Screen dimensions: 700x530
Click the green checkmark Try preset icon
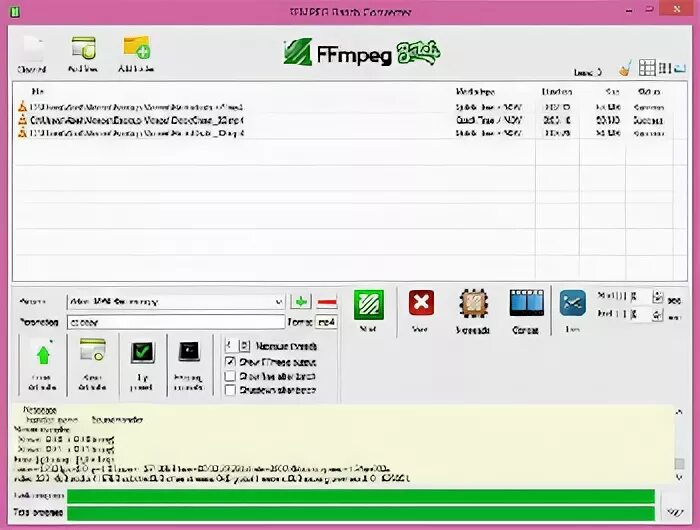click(142, 352)
